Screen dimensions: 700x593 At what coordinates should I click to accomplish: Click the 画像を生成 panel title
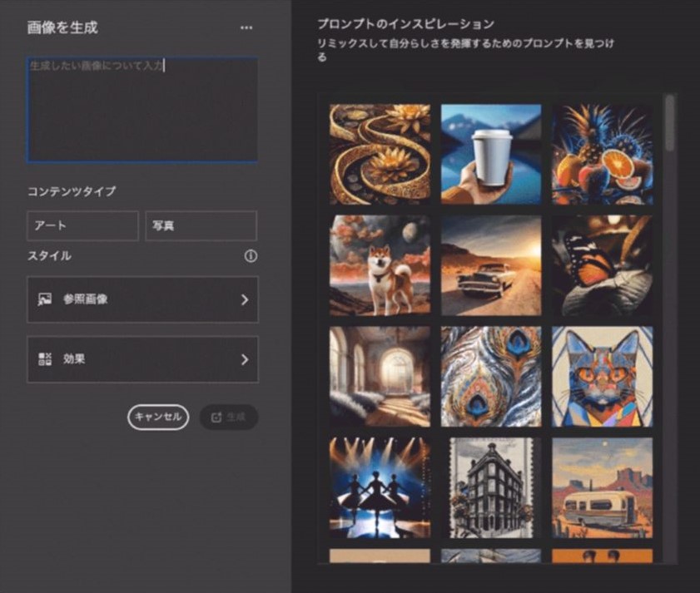coord(62,27)
